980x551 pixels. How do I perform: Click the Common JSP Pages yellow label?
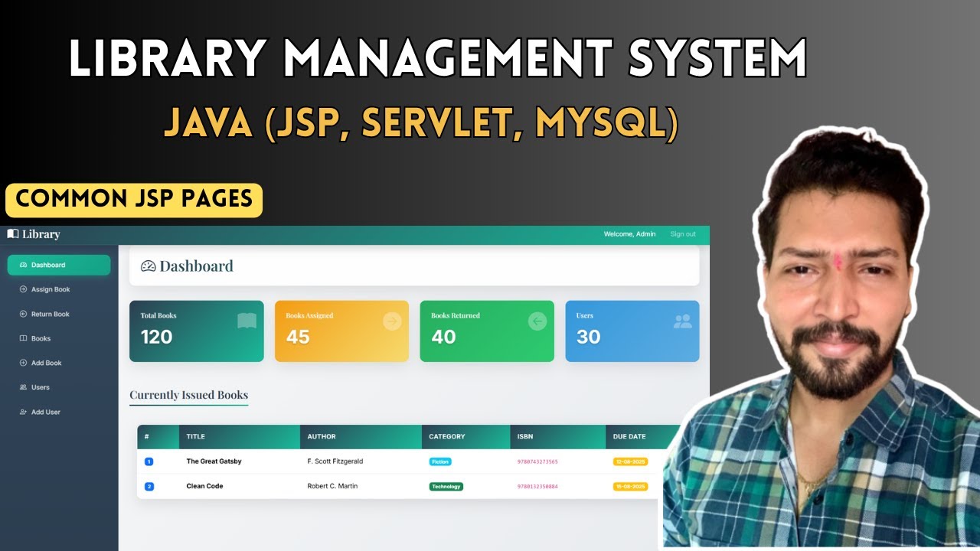(x=134, y=199)
